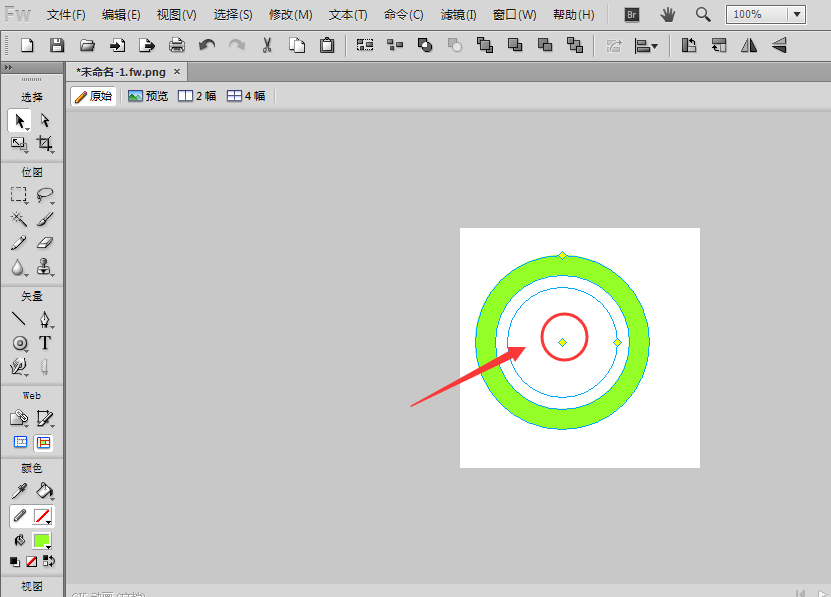Toggle show slices and hotspots
Image resolution: width=831 pixels, height=597 pixels.
tap(44, 442)
